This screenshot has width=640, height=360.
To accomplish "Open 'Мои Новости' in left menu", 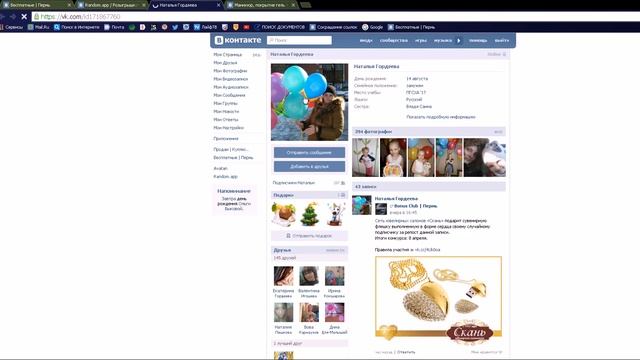I will [226, 112].
